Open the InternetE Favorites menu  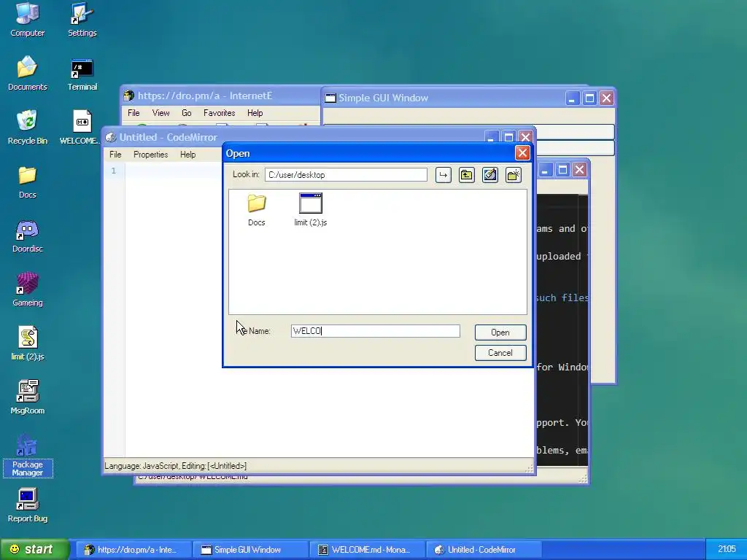click(219, 113)
